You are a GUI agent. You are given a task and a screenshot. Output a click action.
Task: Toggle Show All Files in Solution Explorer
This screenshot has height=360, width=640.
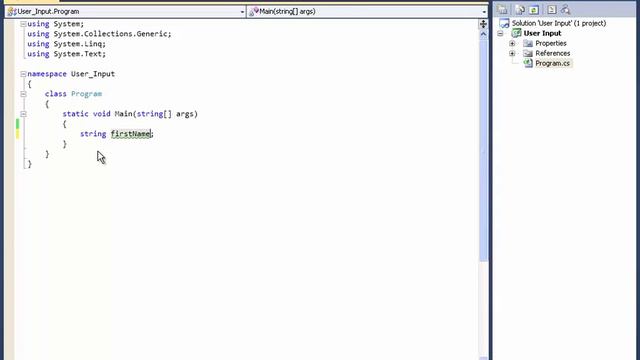tap(520, 9)
